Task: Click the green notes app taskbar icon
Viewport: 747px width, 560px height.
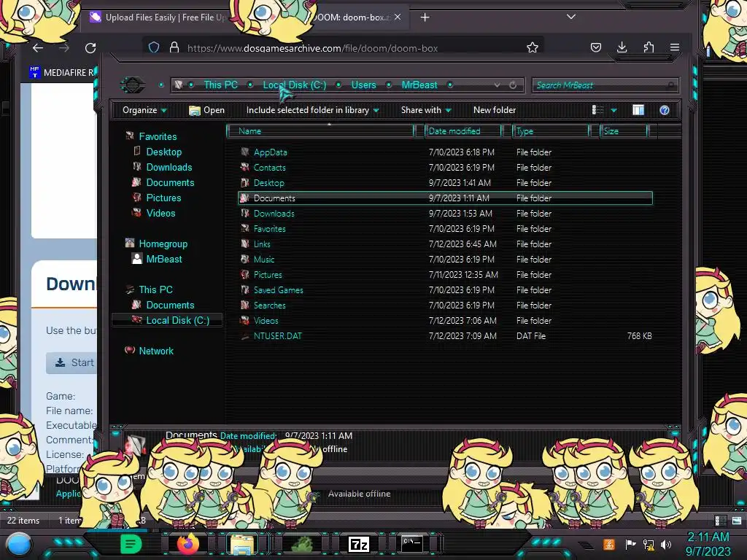Action: tap(131, 543)
